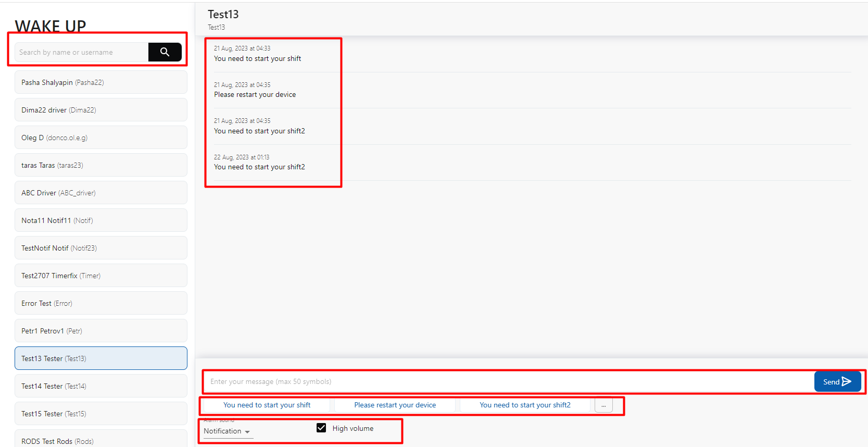This screenshot has height=447, width=868.
Task: Open chat with Oleg D
Action: tap(100, 138)
